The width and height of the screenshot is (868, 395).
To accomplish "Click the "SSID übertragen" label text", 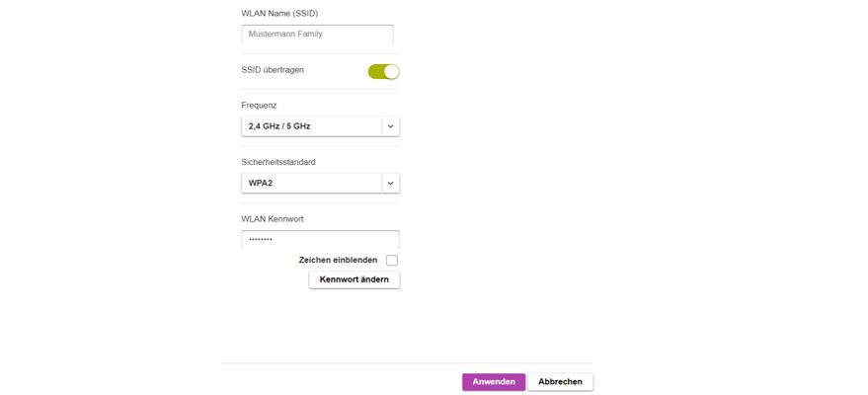I will point(273,70).
